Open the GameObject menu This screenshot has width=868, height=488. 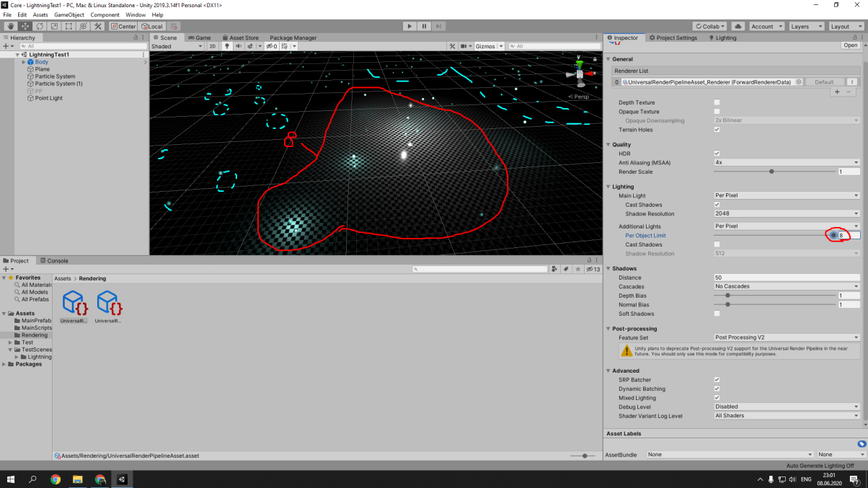point(69,14)
